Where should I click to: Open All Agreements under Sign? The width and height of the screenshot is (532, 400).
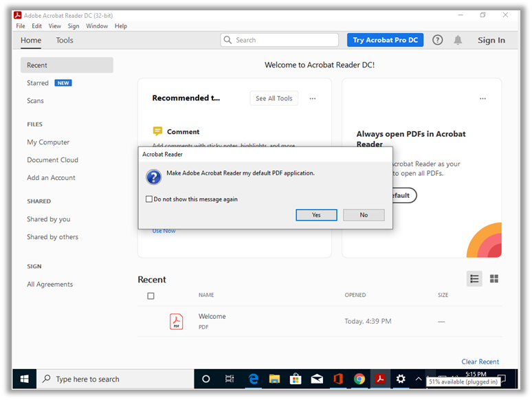click(x=50, y=285)
